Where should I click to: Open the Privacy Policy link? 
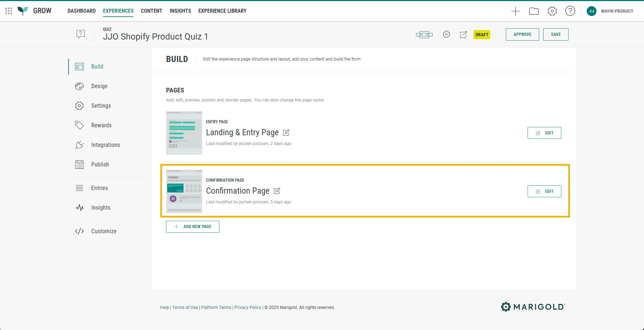tap(248, 308)
